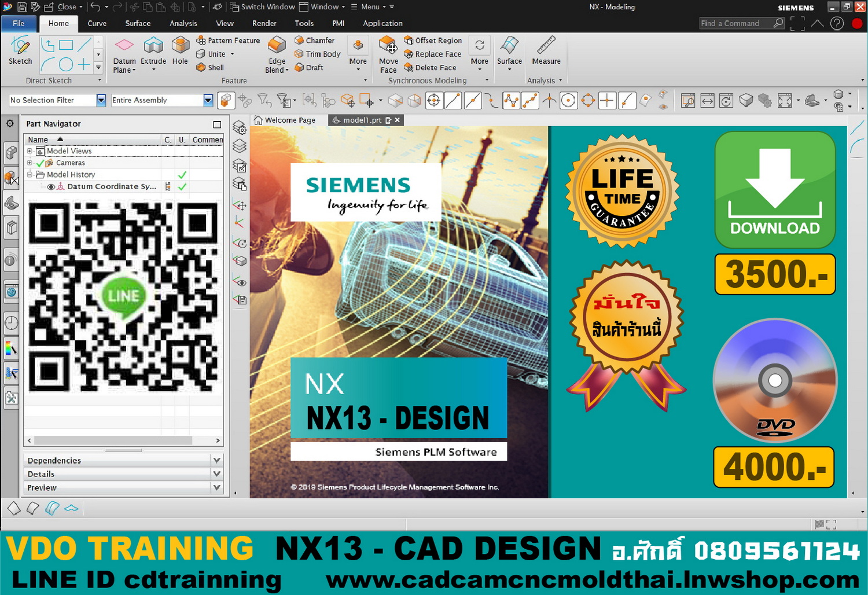Image resolution: width=868 pixels, height=595 pixels.
Task: Click the Find a Command search field
Action: point(735,24)
